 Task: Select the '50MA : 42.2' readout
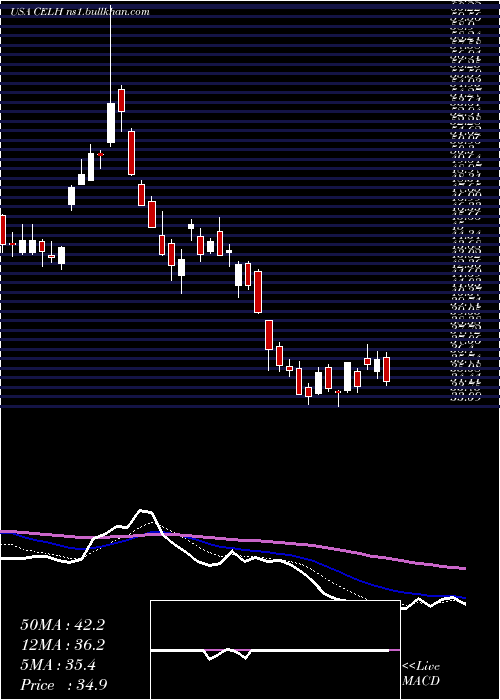[x=62, y=625]
